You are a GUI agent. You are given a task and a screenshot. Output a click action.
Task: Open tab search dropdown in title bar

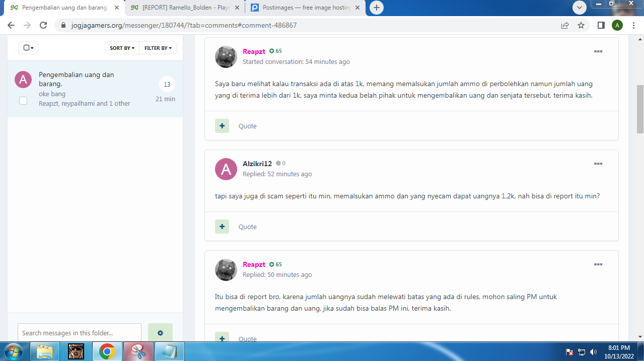point(580,8)
